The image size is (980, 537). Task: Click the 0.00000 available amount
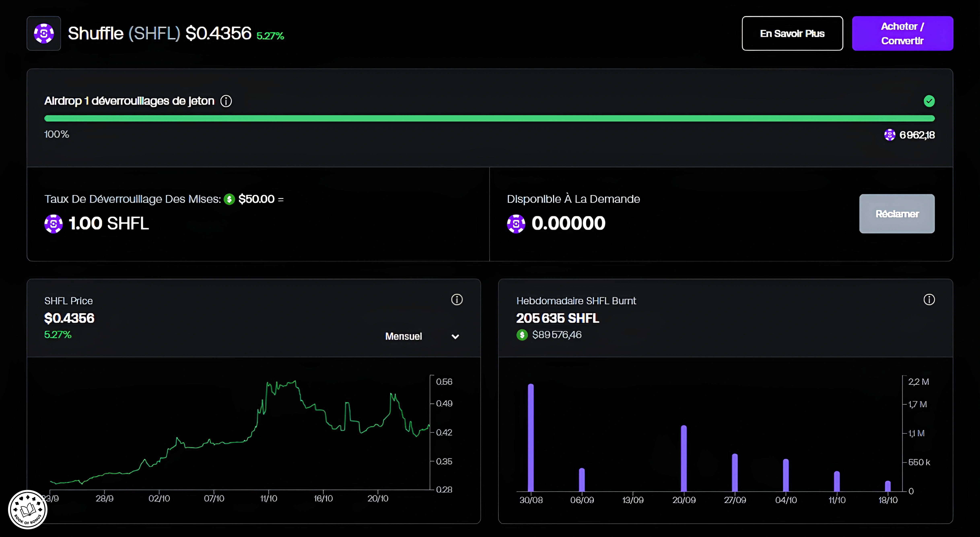tap(568, 223)
